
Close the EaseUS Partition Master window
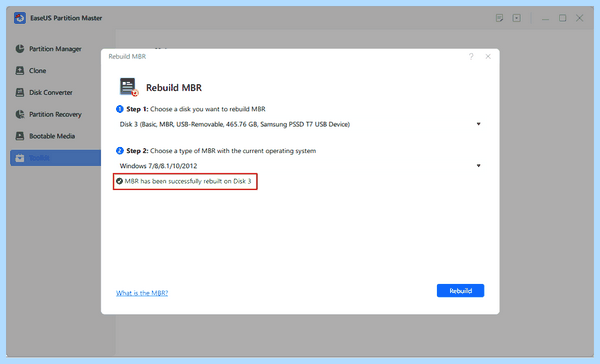[579, 18]
